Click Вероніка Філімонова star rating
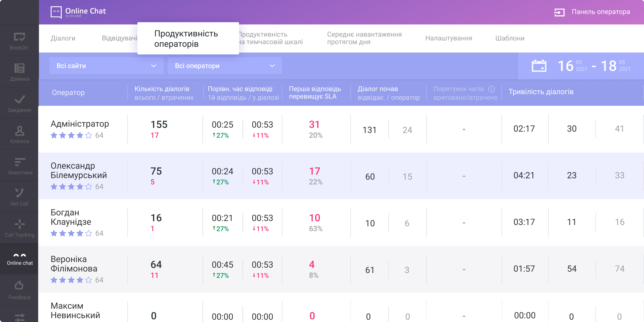644x322 pixels. [x=71, y=280]
